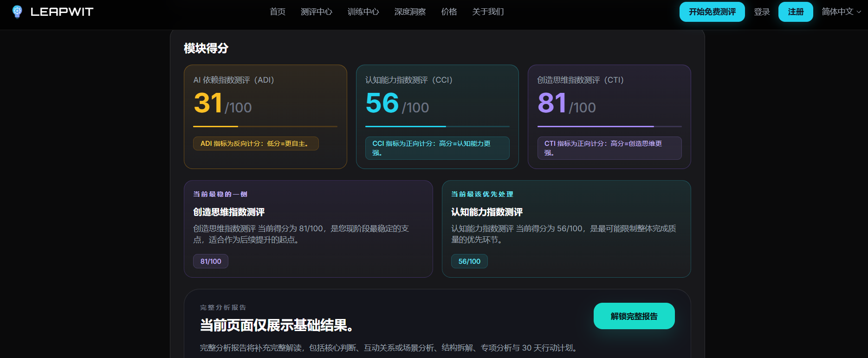This screenshot has height=358, width=868.
Task: Click the 当前最稳的一侧 label
Action: 220,194
